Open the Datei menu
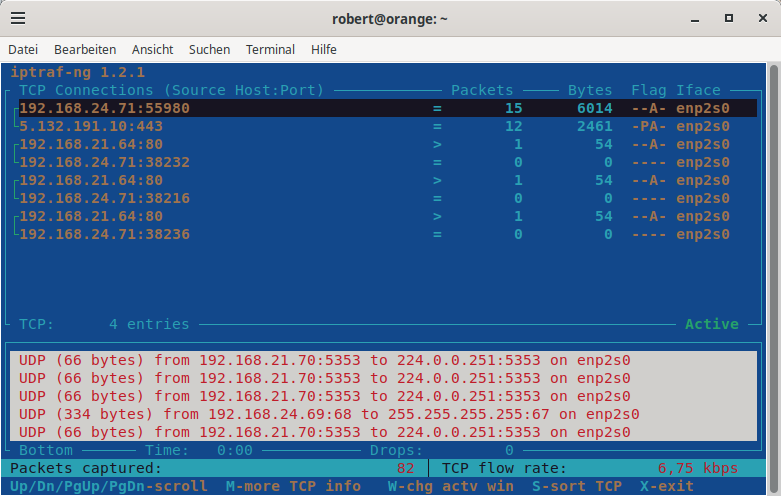The image size is (781, 496). tap(23, 49)
